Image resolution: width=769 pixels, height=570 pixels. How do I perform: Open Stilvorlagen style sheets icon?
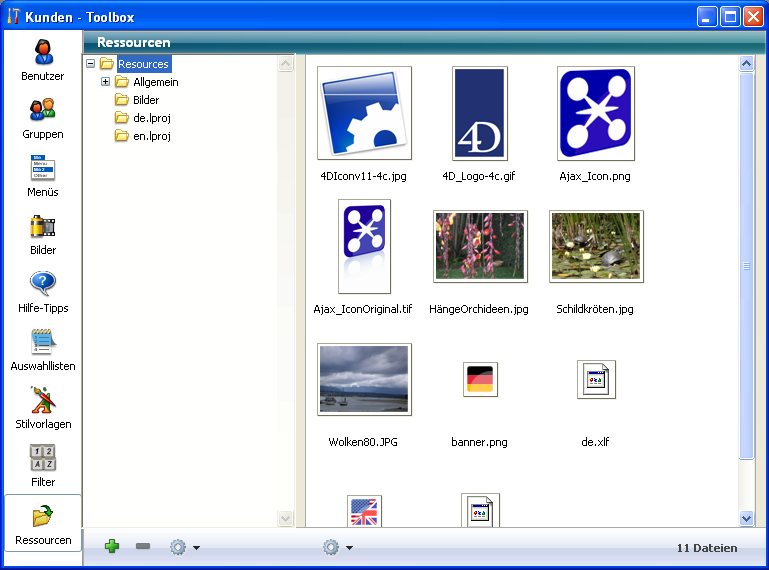43,400
